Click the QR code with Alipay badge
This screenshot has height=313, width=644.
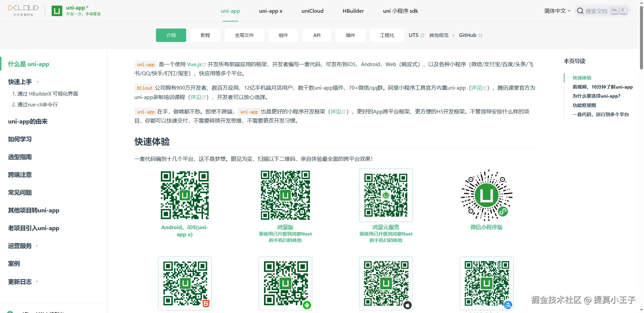486,283
